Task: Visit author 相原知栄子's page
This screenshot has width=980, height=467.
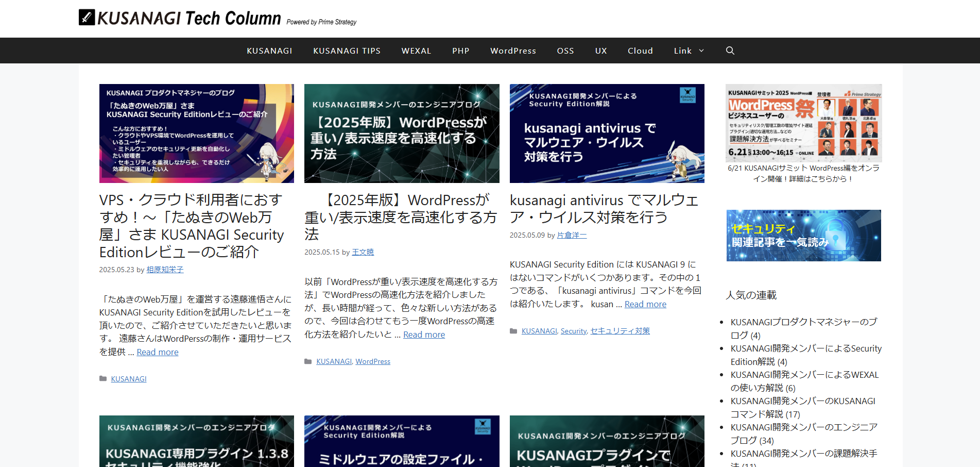Action: 165,270
